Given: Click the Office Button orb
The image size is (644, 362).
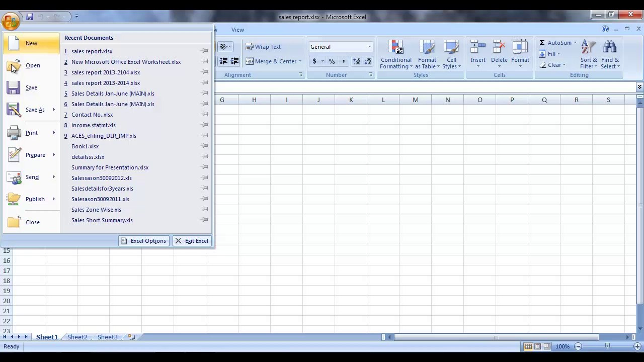Looking at the screenshot, I should click(x=11, y=21).
